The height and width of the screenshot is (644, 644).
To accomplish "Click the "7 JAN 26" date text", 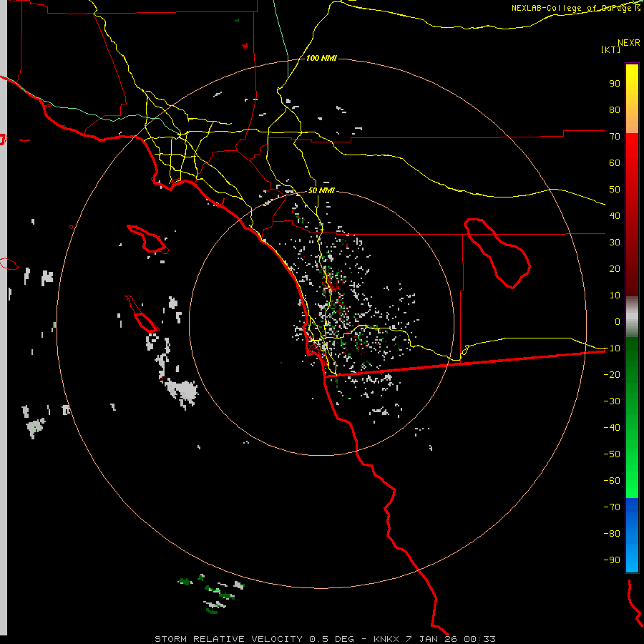I will (x=431, y=639).
